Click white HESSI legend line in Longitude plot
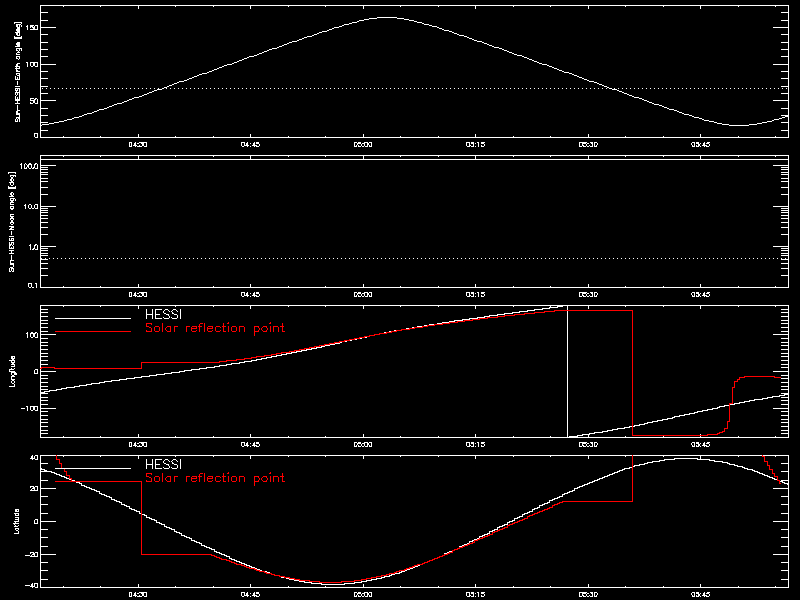This screenshot has width=800, height=600. (x=93, y=318)
